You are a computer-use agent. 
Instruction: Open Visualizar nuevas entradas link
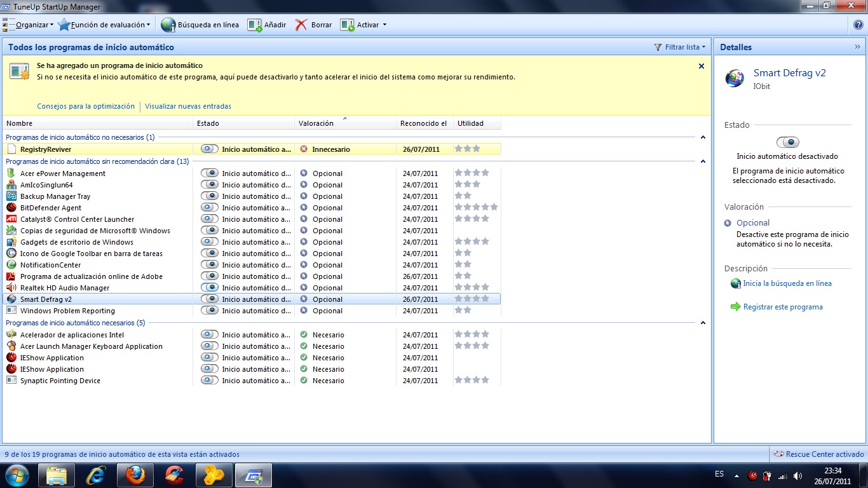pos(188,106)
